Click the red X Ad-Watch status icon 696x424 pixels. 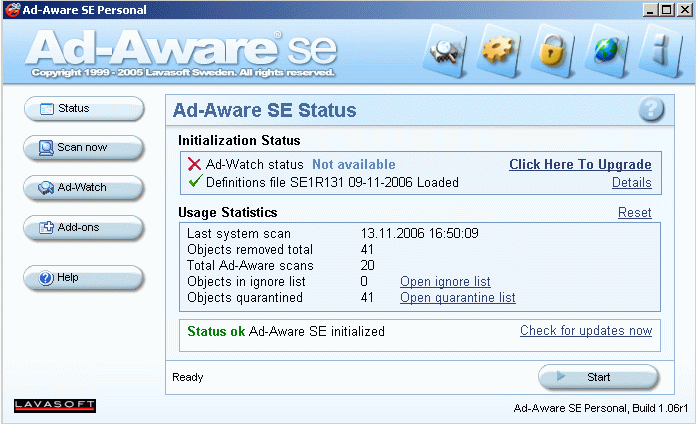click(x=194, y=164)
